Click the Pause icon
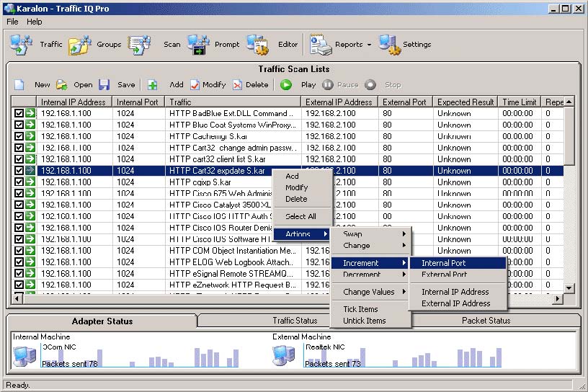 327,85
